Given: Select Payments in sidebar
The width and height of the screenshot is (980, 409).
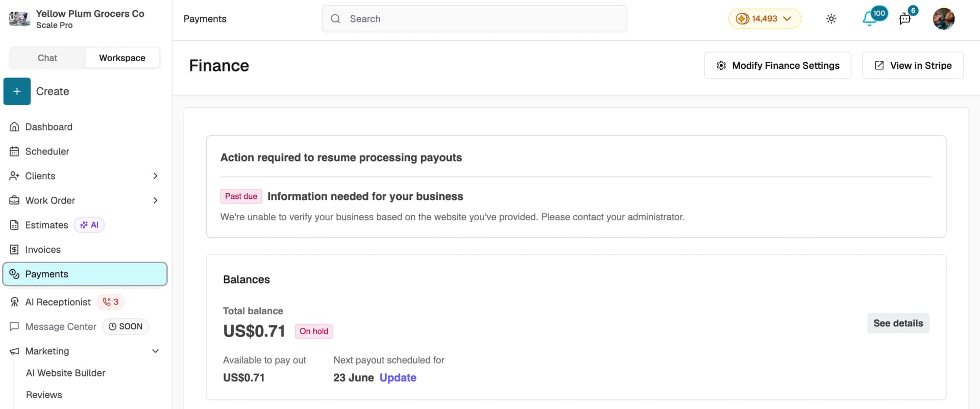Looking at the screenshot, I should pyautogui.click(x=85, y=274).
